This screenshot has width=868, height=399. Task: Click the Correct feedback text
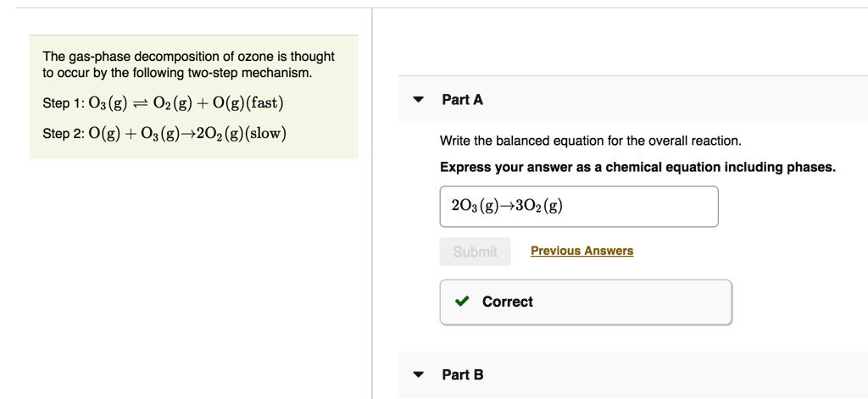click(507, 302)
